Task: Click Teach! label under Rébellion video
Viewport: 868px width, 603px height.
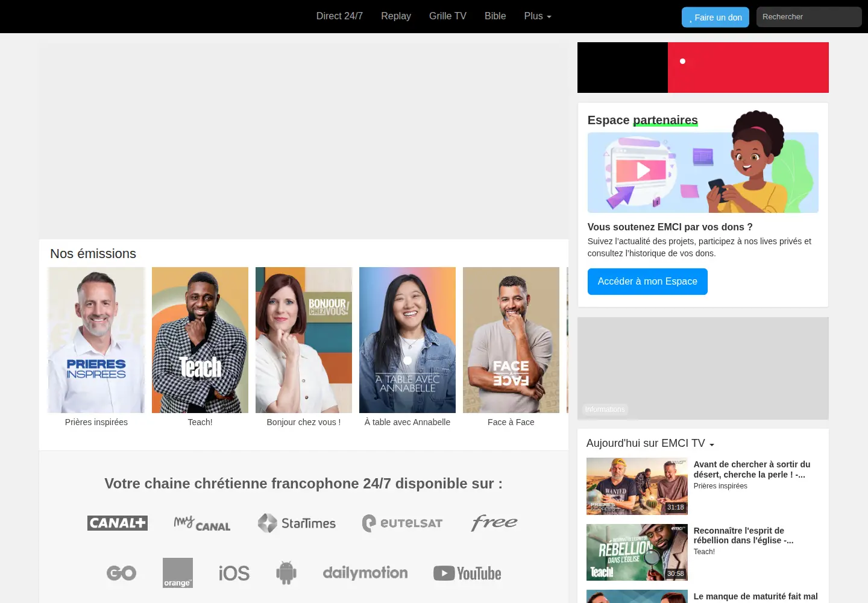Action: (704, 552)
